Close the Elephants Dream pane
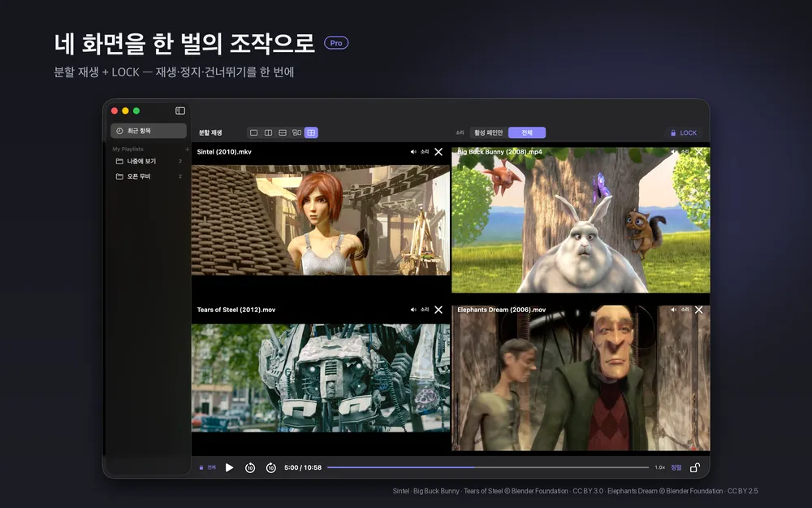 (698, 310)
